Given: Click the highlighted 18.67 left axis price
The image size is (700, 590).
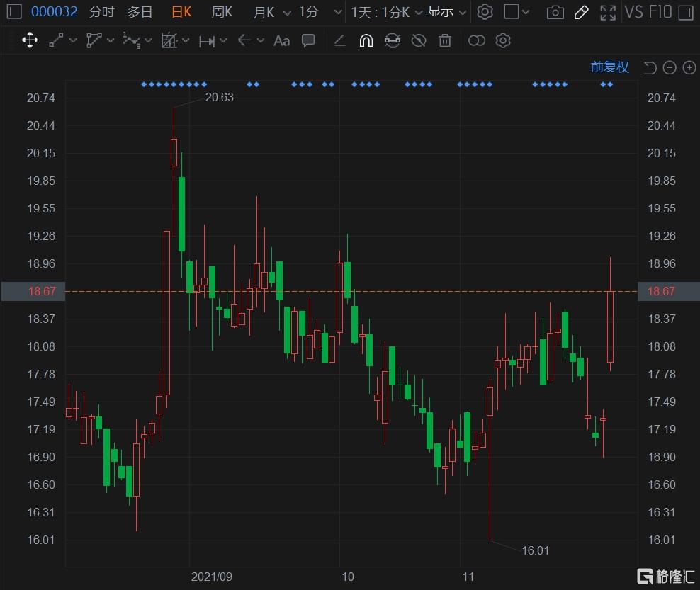Looking at the screenshot, I should [33, 291].
